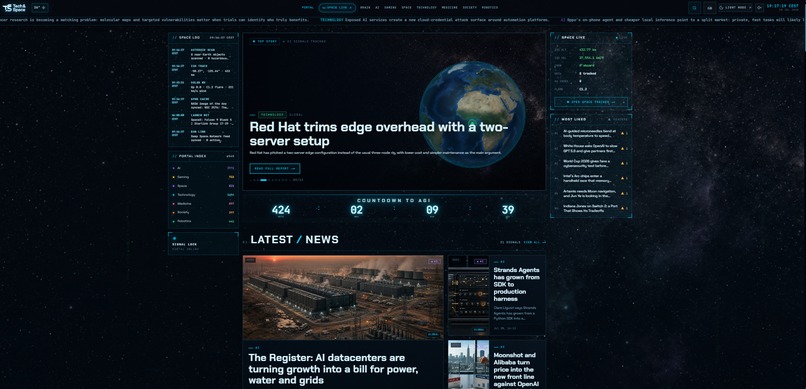806x389 pixels.
Task: Click the Technology tag on the top story
Action: point(272,115)
